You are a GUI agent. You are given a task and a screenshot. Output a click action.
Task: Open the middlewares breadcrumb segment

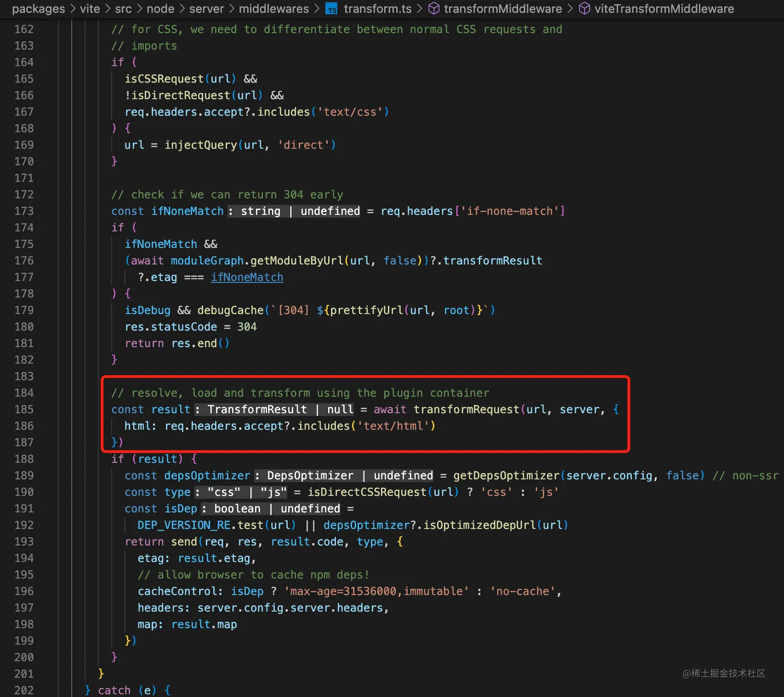(x=274, y=9)
